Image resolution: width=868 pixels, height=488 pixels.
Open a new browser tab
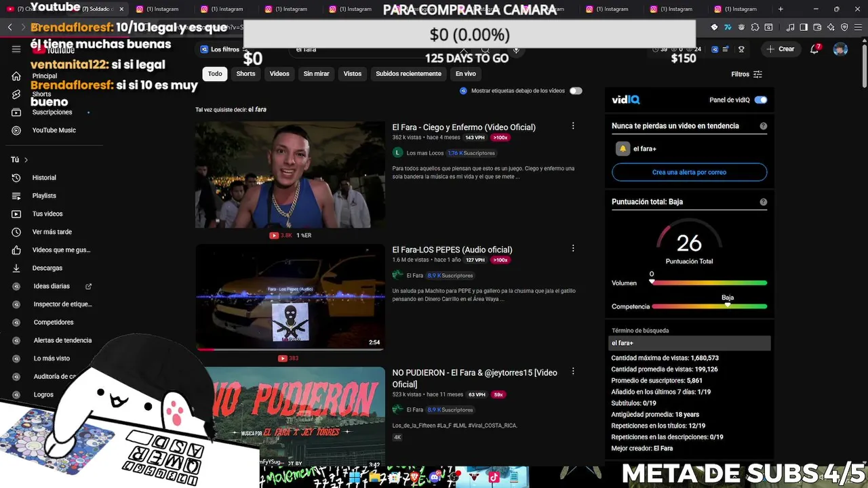click(781, 9)
